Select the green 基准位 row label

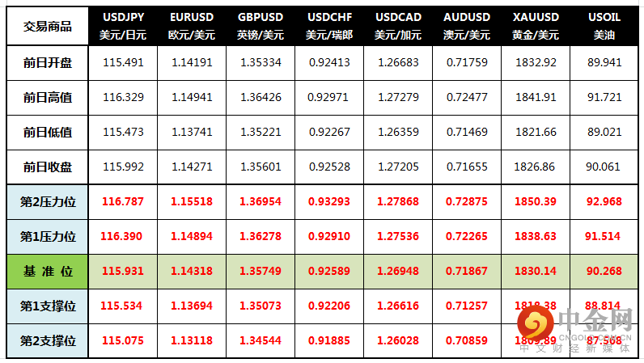tap(47, 272)
